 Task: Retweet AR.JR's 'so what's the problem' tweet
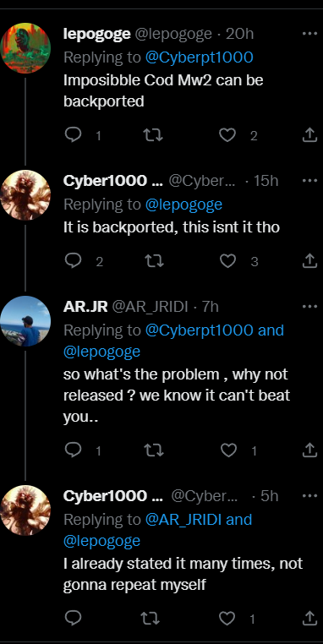pyautogui.click(x=154, y=450)
